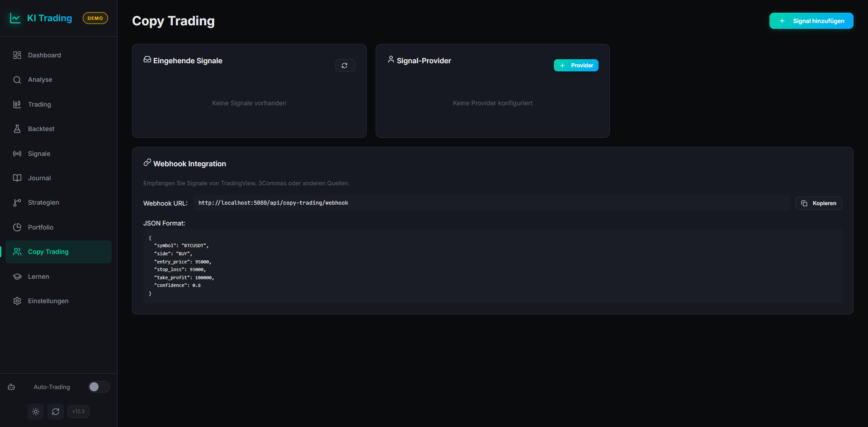Click the KI Trading logo icon
Screen dimensions: 868x427
coord(15,18)
